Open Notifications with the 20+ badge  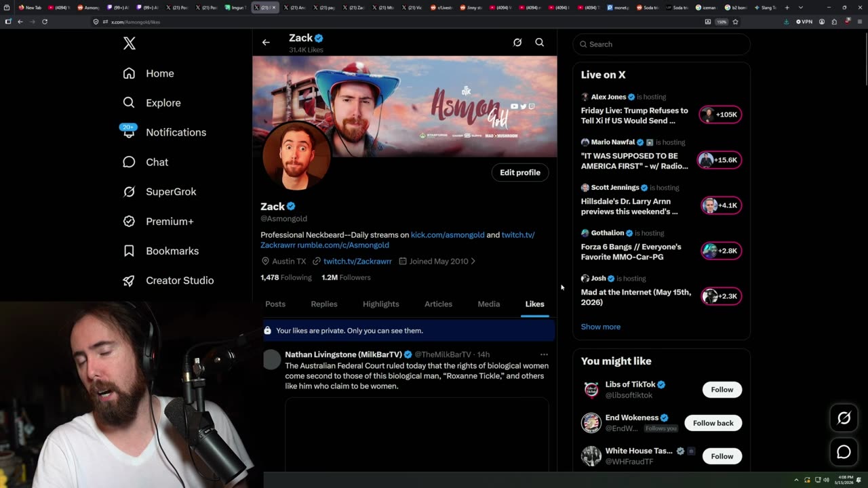pos(165,132)
